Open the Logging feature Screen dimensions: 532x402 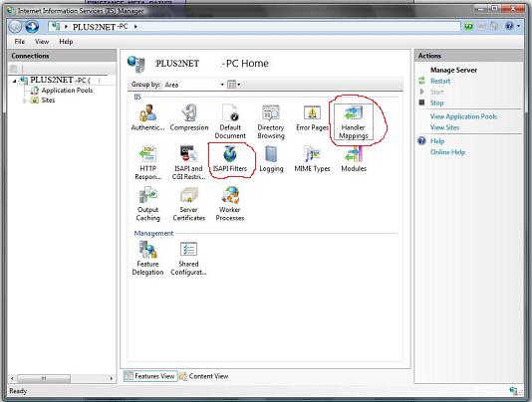(271, 158)
